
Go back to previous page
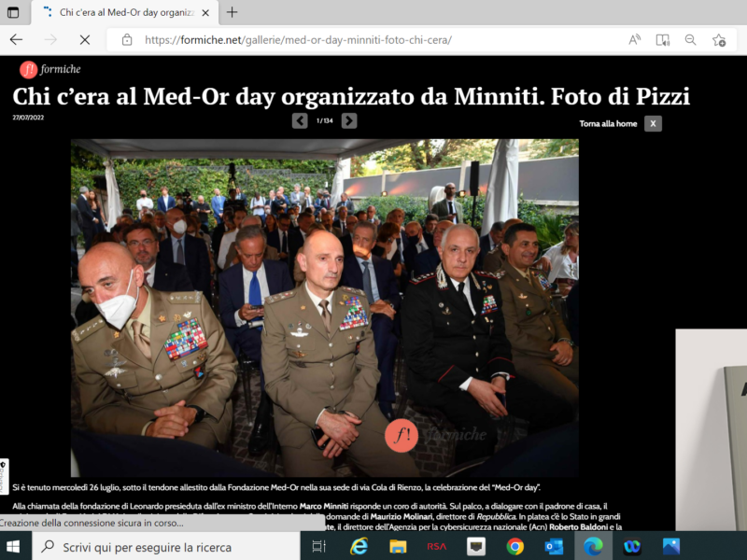tap(16, 40)
